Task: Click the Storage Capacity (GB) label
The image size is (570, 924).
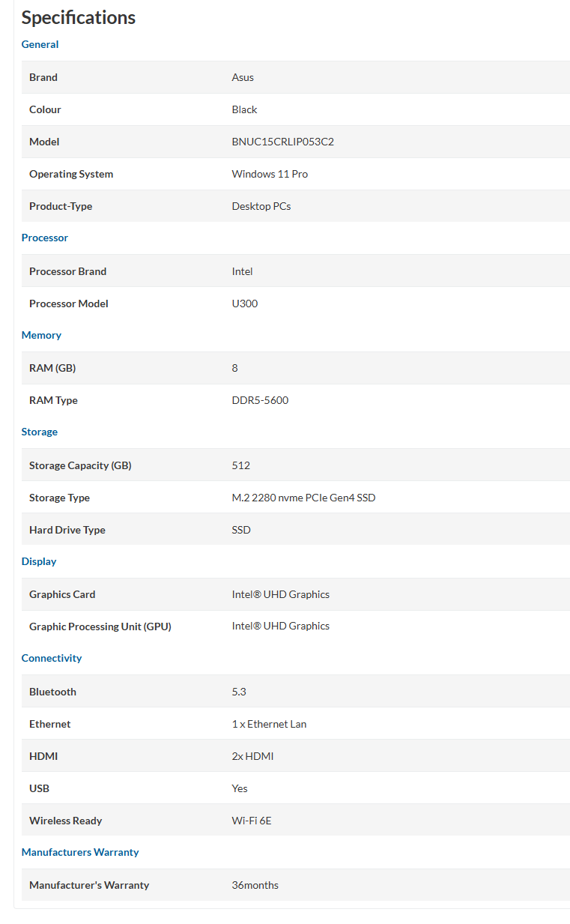Action: pyautogui.click(x=80, y=465)
